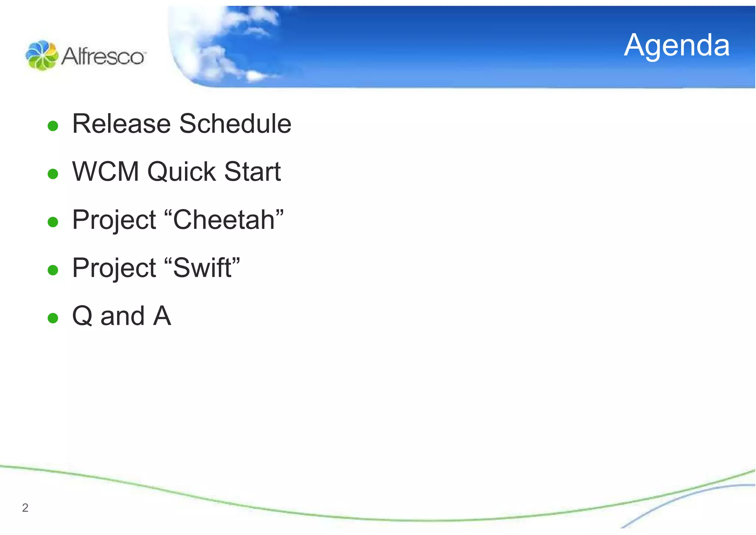The width and height of the screenshot is (756, 535).
Task: Click the Agenda slide title
Action: pos(677,45)
